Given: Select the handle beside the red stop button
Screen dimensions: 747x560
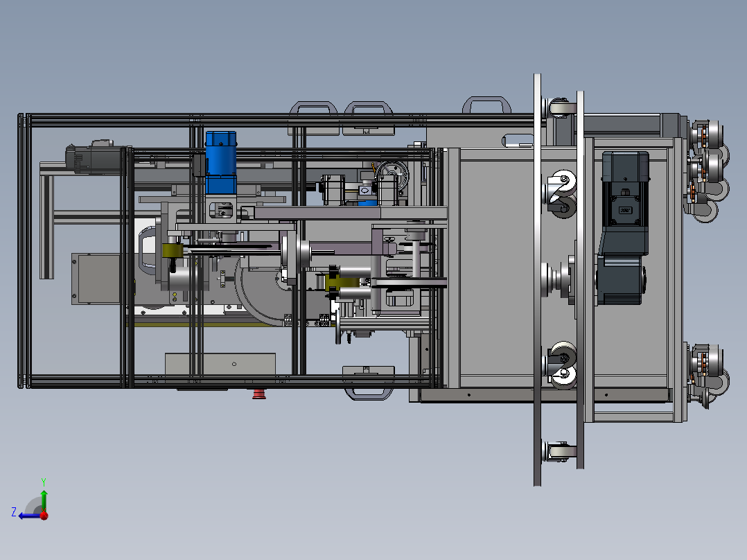Looking at the screenshot, I should tap(368, 393).
